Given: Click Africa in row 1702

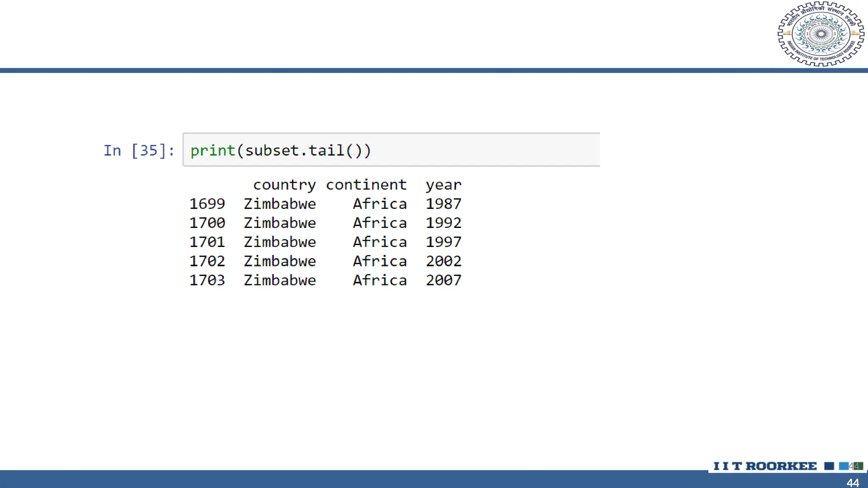Looking at the screenshot, I should point(380,261).
